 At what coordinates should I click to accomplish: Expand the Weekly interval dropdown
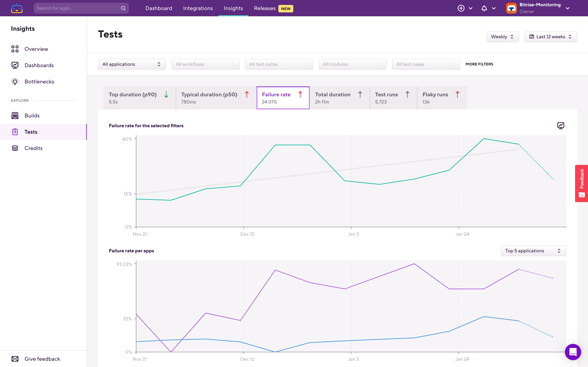pos(502,37)
